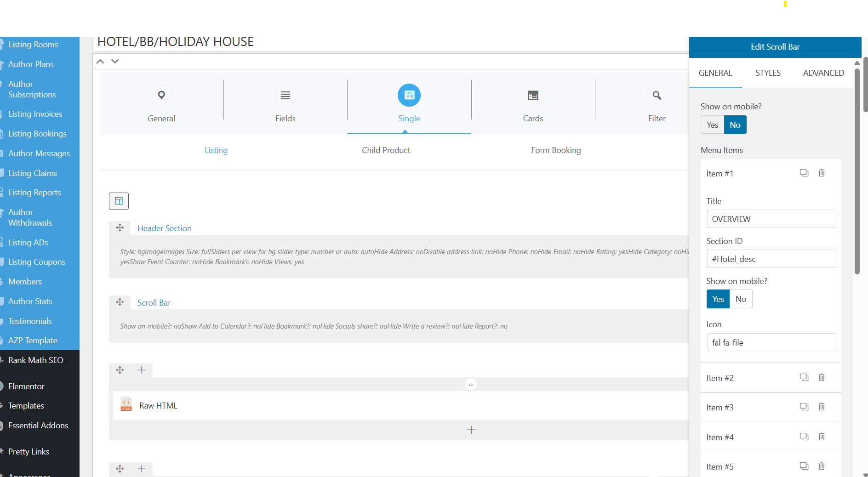The height and width of the screenshot is (477, 868).
Task: Click bottom section move handle
Action: [120, 469]
